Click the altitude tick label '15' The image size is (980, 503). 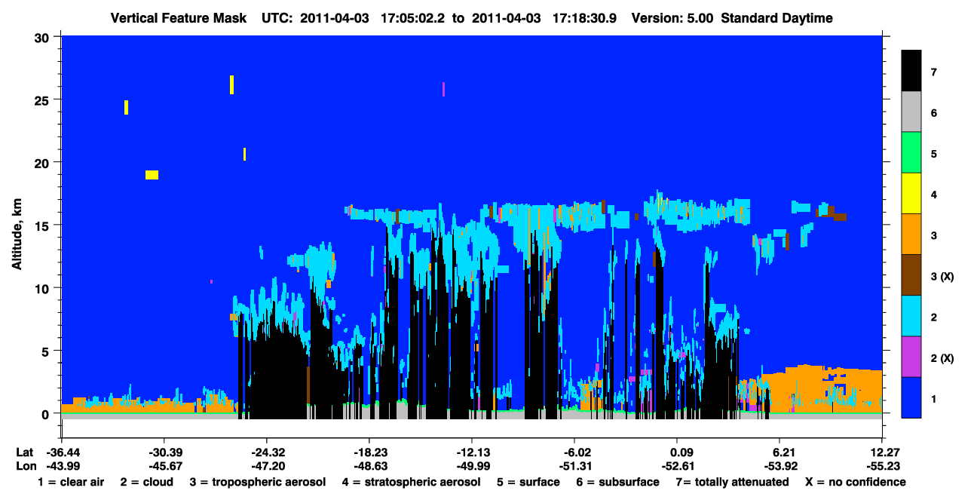tap(44, 225)
